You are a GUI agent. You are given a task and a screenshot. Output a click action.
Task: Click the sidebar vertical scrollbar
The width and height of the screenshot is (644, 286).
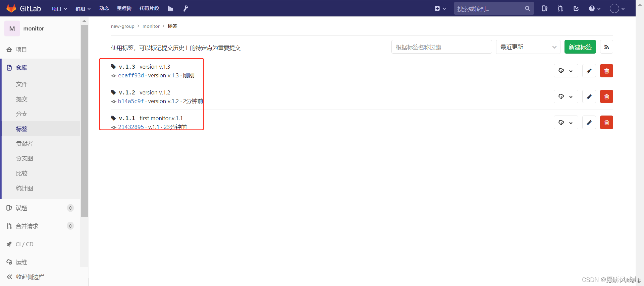pyautogui.click(x=84, y=121)
